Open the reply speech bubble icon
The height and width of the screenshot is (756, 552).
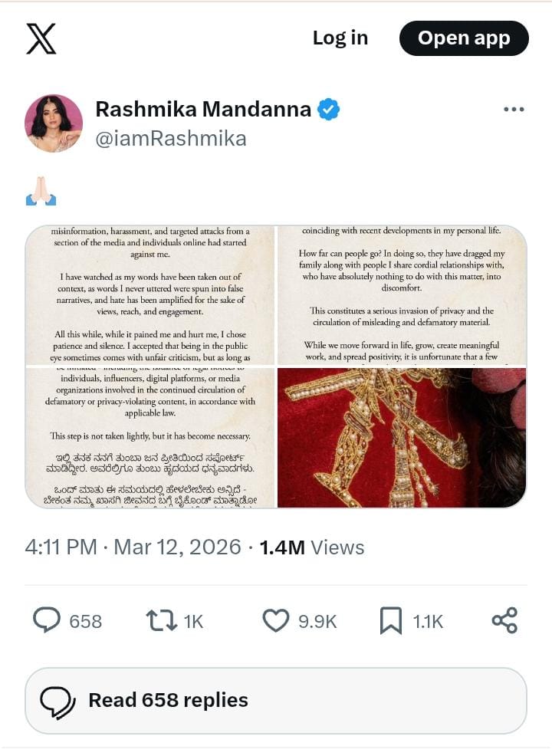[47, 620]
